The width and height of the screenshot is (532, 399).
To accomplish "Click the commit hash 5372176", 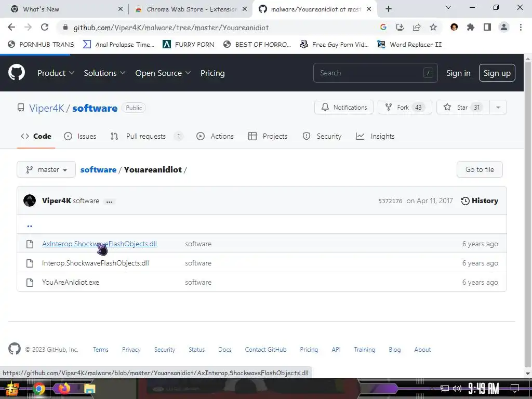I will (390, 201).
